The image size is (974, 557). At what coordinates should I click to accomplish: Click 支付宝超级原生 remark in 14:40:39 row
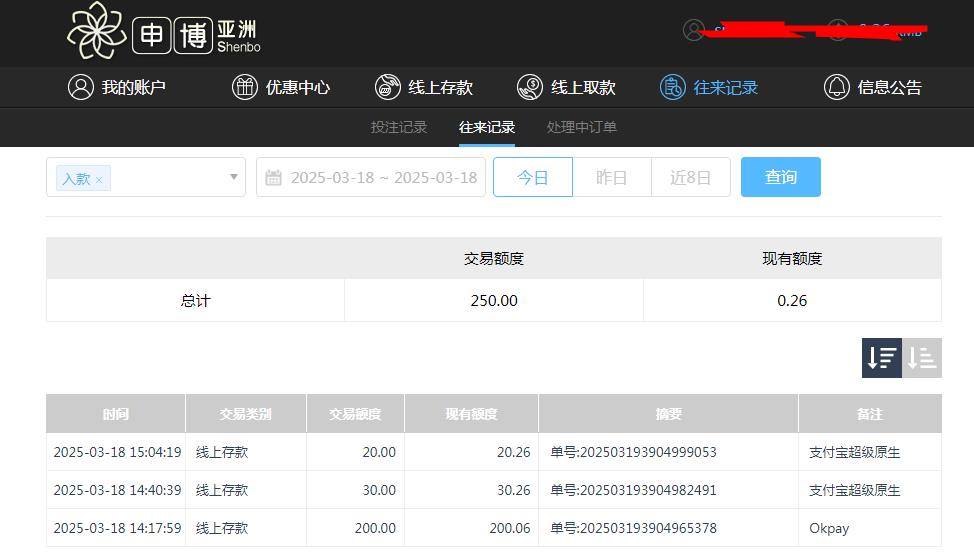(x=855, y=490)
